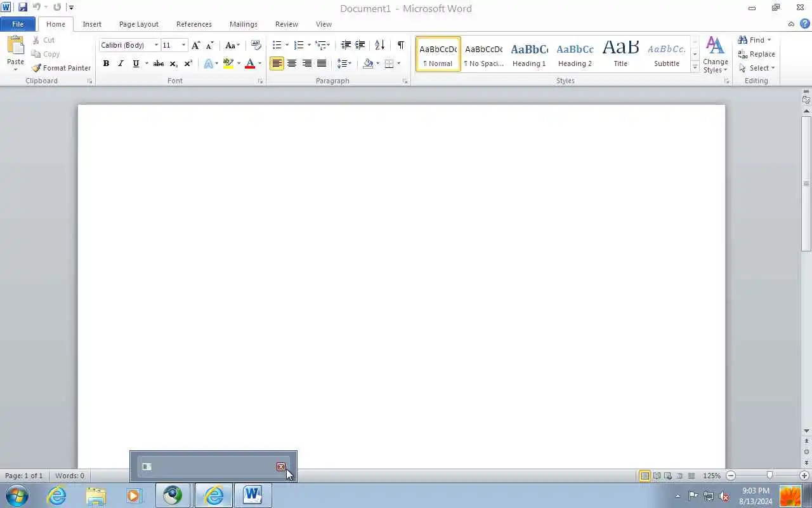The width and height of the screenshot is (812, 508).
Task: Click the Numbering list icon
Action: 299,45
